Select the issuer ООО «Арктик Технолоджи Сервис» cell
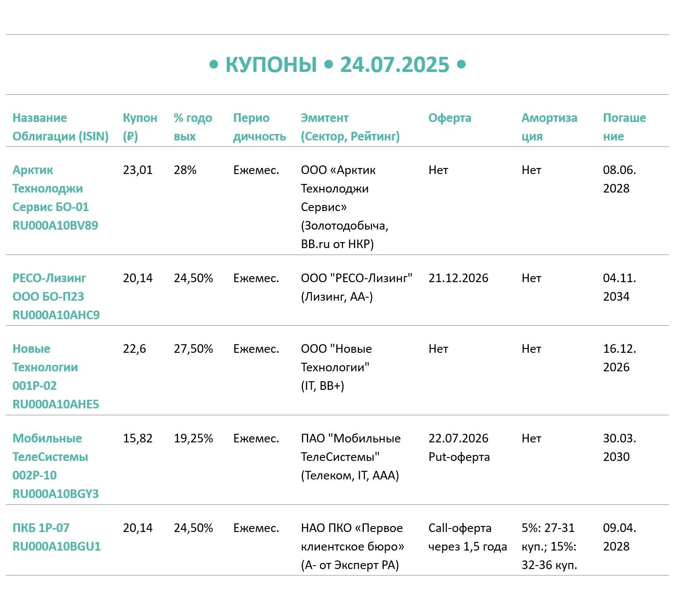 (344, 207)
